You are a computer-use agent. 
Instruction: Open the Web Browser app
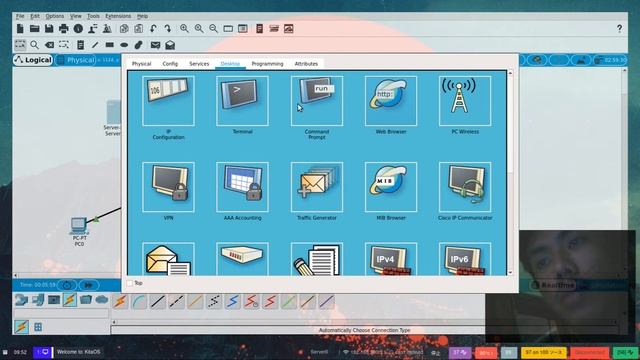coord(391,101)
